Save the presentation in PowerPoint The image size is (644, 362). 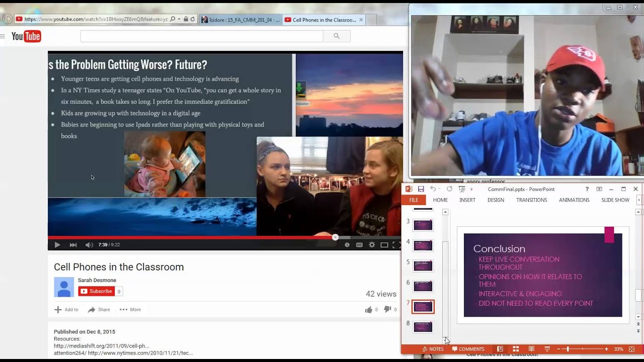coord(421,189)
